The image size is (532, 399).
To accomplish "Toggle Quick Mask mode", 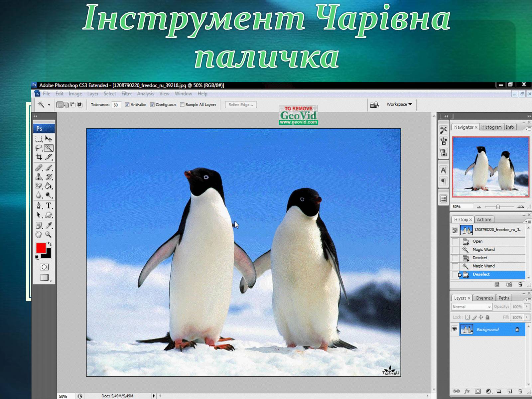I will tap(44, 267).
